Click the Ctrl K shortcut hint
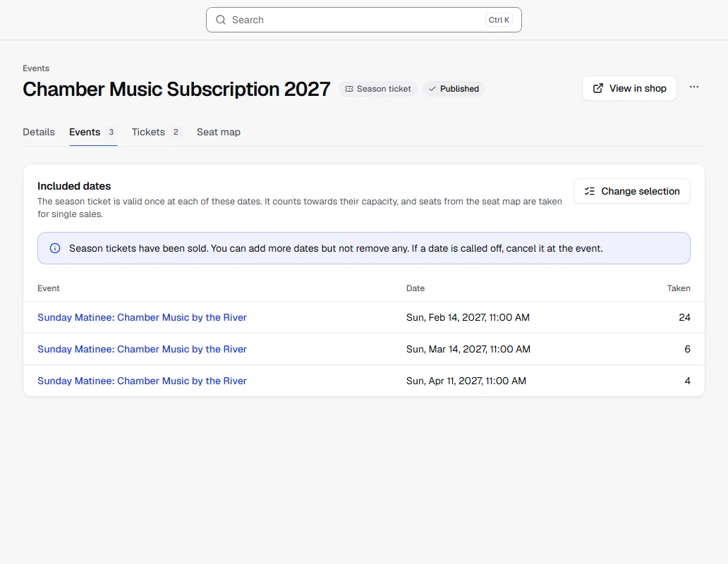 (x=499, y=20)
